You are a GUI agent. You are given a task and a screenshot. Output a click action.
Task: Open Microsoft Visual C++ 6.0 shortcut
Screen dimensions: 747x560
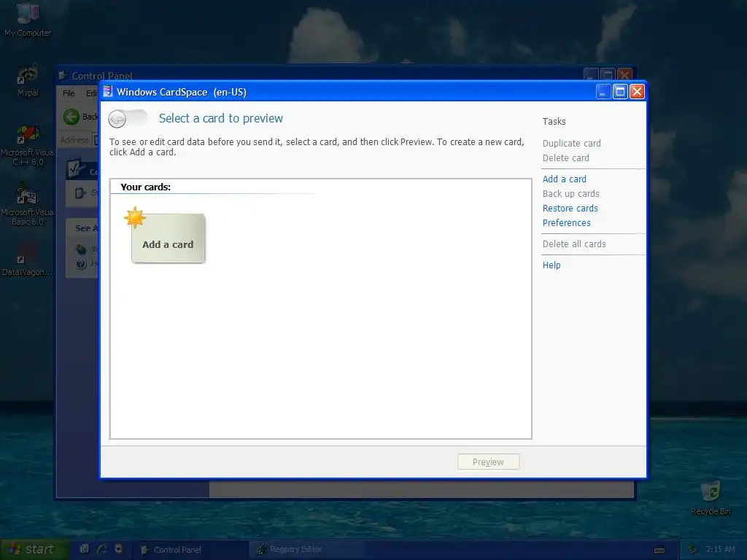point(28,145)
